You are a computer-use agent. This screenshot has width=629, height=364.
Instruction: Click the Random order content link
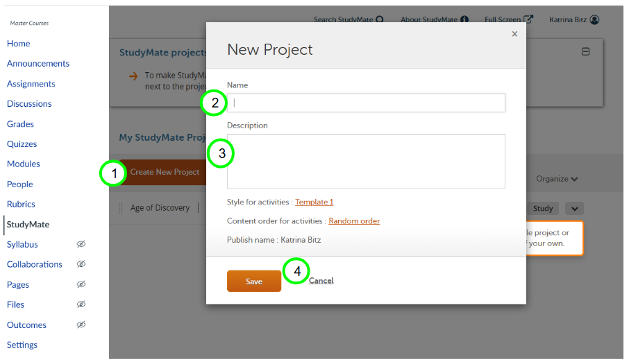click(354, 221)
